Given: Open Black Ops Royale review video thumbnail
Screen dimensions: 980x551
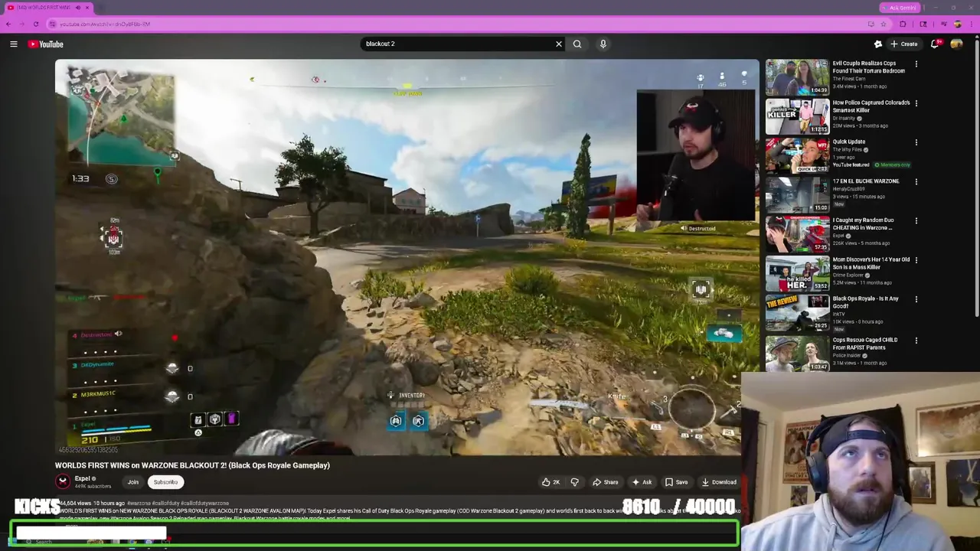Looking at the screenshot, I should tap(797, 312).
